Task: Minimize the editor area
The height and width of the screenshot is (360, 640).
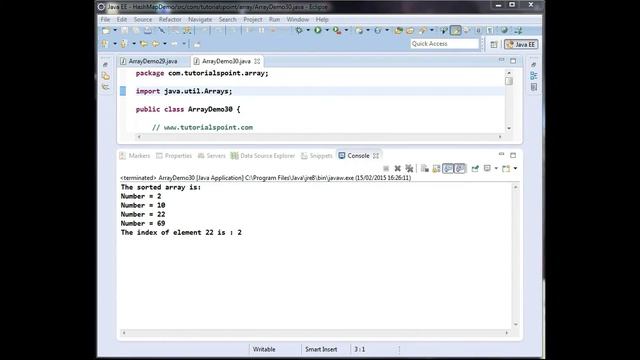Action: pyautogui.click(x=502, y=60)
